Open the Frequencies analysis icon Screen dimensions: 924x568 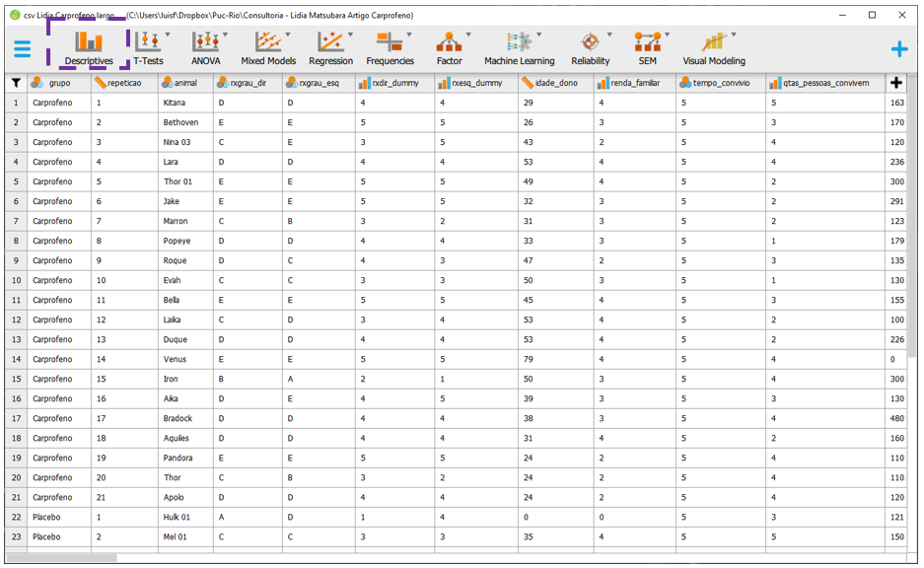(390, 47)
